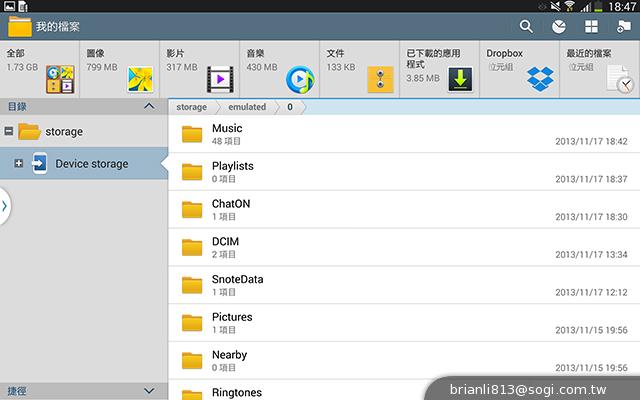Image resolution: width=640 pixels, height=400 pixels.
Task: Open the Ringtones folder
Action: click(404, 391)
